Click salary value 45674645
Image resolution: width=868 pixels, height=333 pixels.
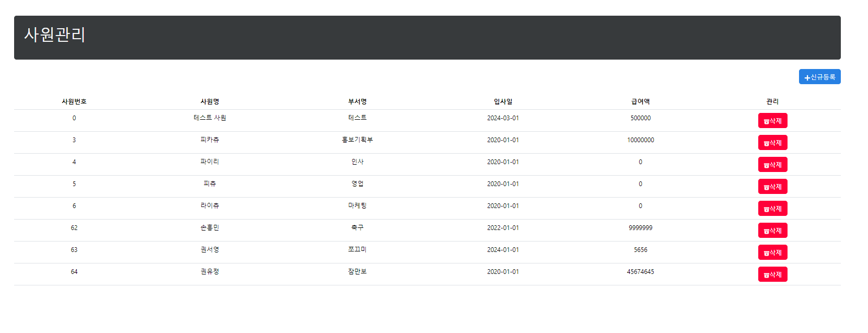point(641,272)
